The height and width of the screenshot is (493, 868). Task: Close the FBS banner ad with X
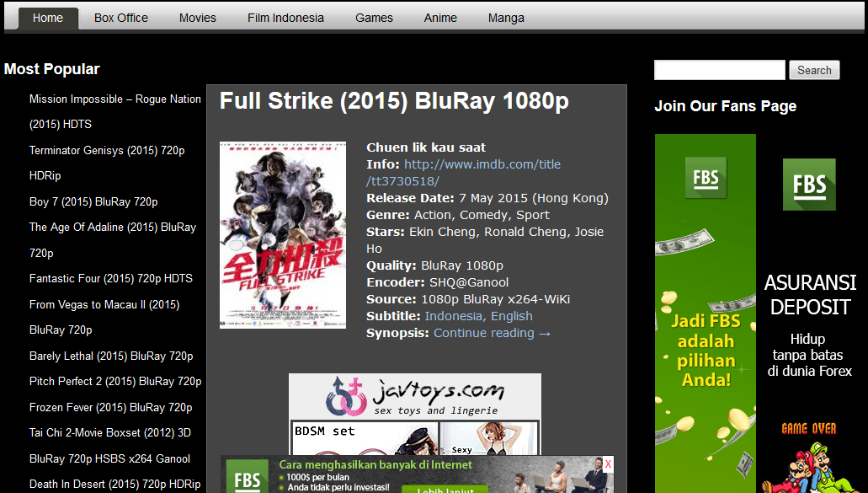(608, 464)
